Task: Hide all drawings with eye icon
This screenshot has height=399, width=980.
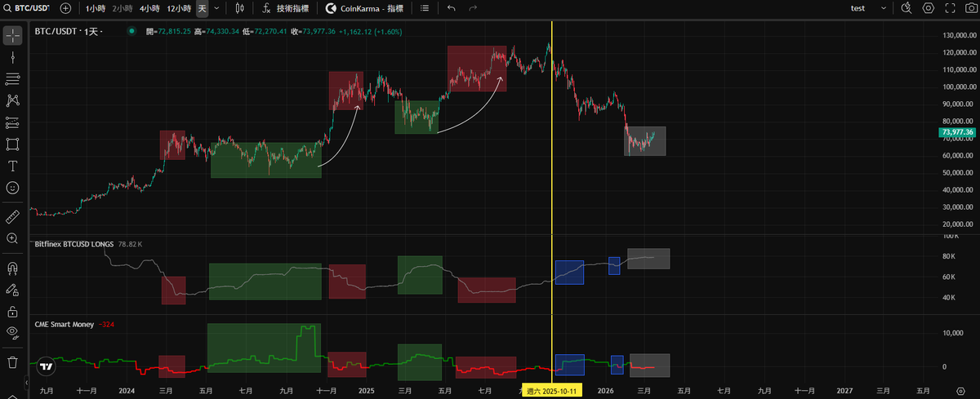Action: [x=13, y=332]
